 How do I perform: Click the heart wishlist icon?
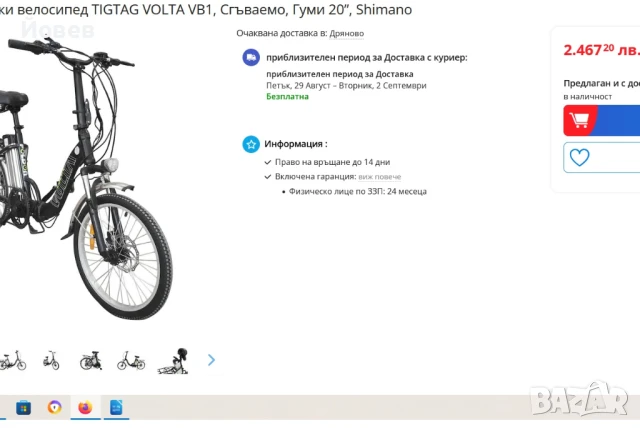click(x=580, y=157)
